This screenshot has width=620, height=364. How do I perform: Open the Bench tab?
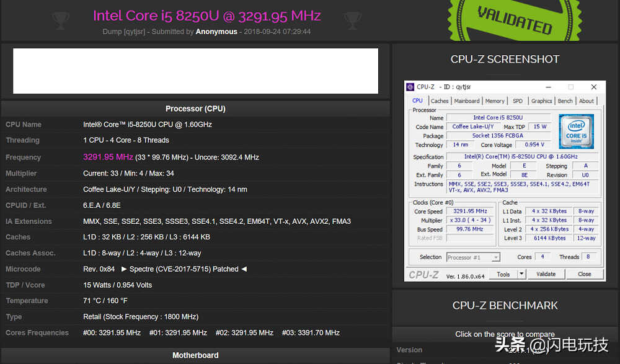coord(565,101)
